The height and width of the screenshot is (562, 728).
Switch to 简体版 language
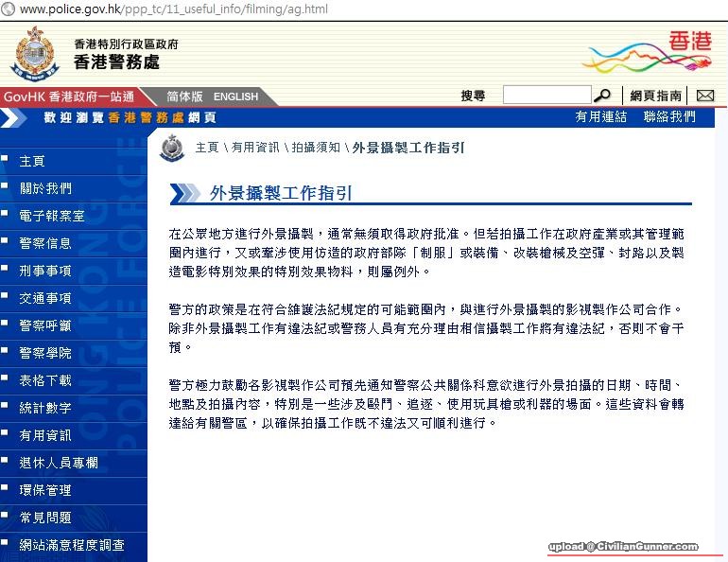coord(184,97)
